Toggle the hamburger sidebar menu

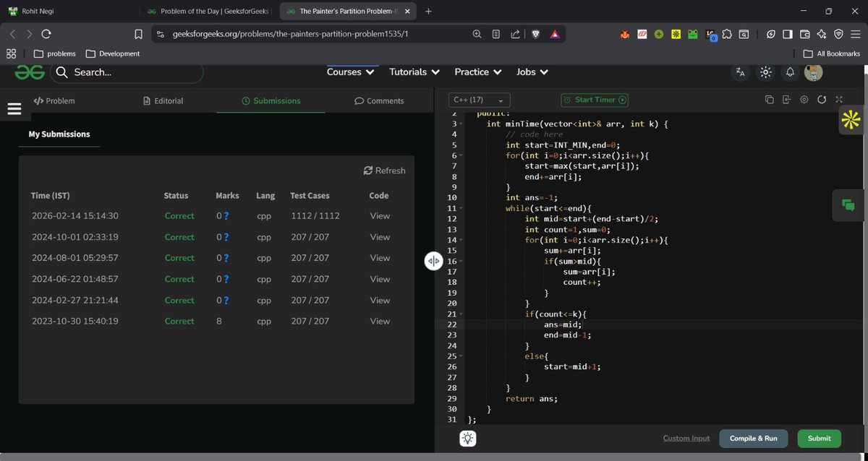(x=14, y=107)
